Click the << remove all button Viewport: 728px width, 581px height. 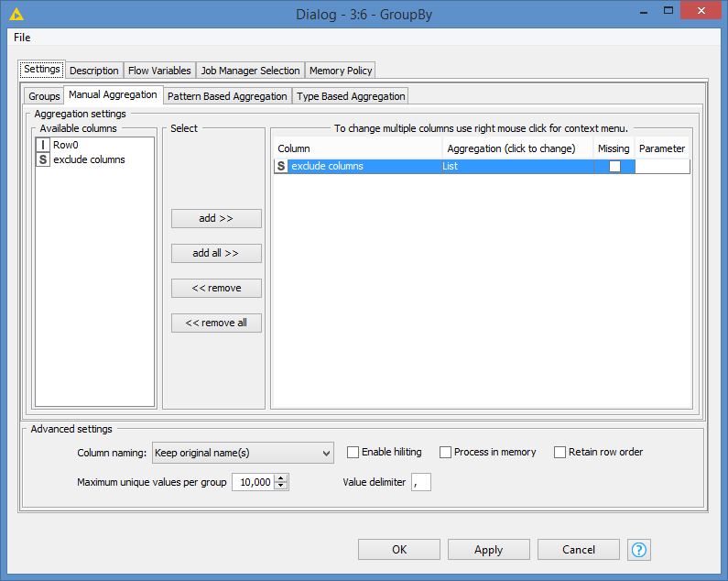pyautogui.click(x=216, y=323)
